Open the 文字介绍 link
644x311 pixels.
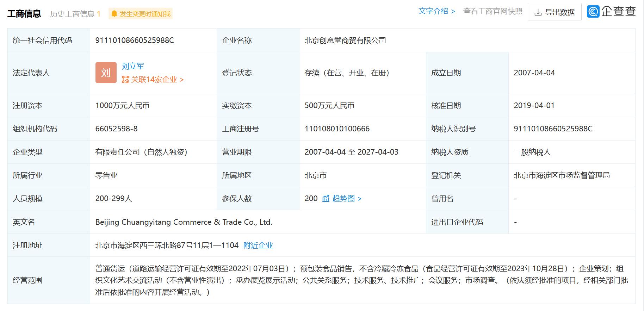pos(436,11)
